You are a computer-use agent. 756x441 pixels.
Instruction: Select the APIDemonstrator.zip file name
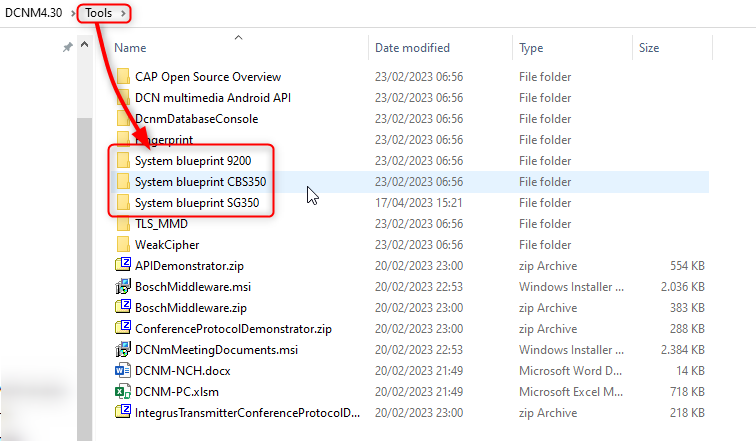coord(189,266)
